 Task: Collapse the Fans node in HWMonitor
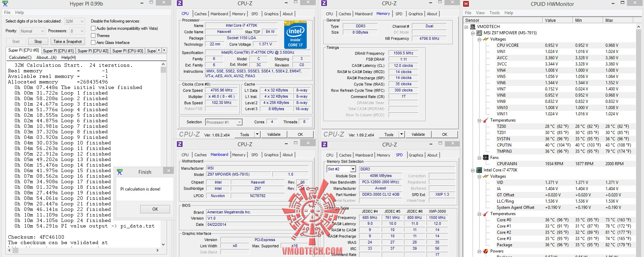point(480,158)
